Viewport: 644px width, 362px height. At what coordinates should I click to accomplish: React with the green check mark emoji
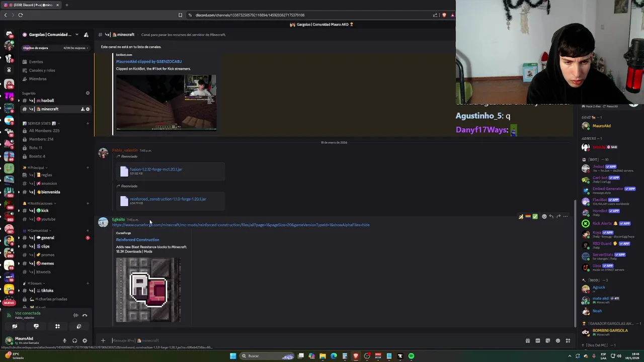click(535, 217)
